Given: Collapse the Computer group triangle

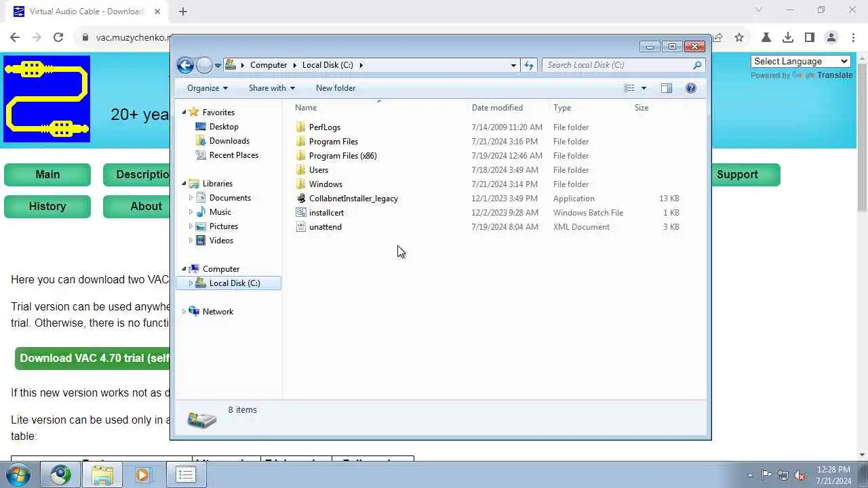Looking at the screenshot, I should coord(184,269).
